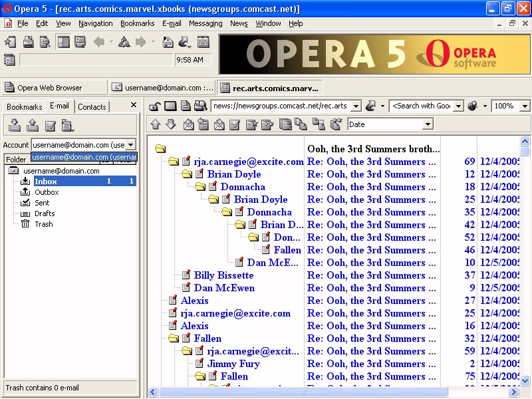The height and width of the screenshot is (399, 532).
Task: Click the note with pencil icon in news toolbar
Action: (x=235, y=124)
